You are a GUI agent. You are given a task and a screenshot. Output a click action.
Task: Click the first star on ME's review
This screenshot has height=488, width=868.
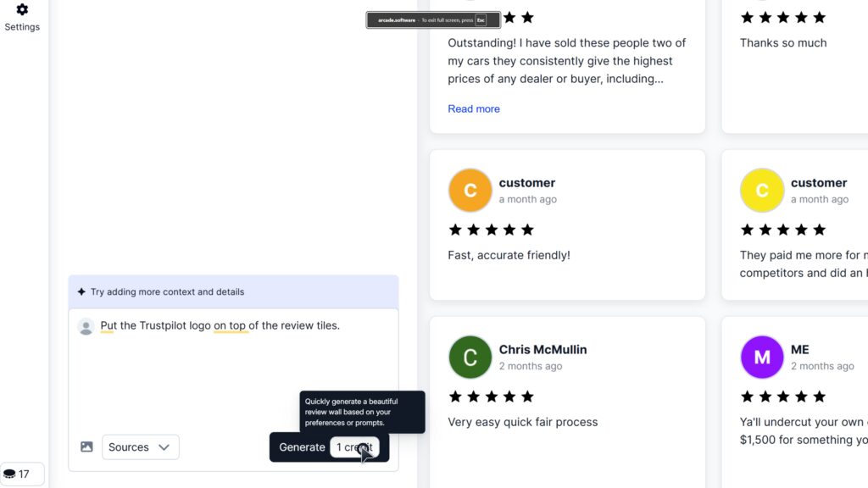pyautogui.click(x=746, y=396)
